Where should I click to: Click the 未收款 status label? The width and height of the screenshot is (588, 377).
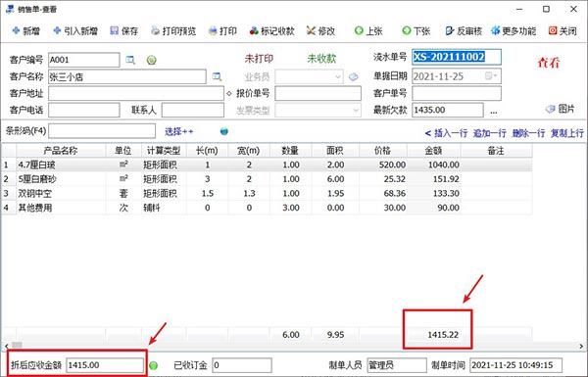[x=321, y=59]
